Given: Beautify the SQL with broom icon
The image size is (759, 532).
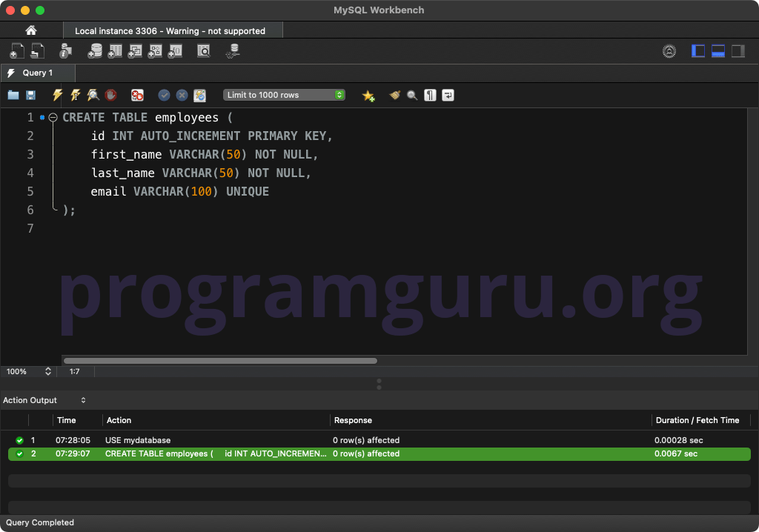Looking at the screenshot, I should click(x=395, y=95).
